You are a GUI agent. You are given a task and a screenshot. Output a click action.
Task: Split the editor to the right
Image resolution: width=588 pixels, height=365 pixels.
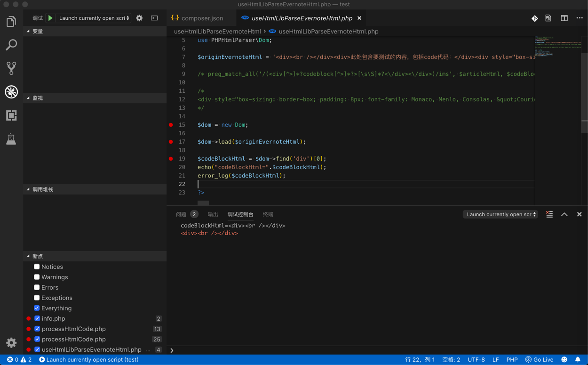pos(564,18)
